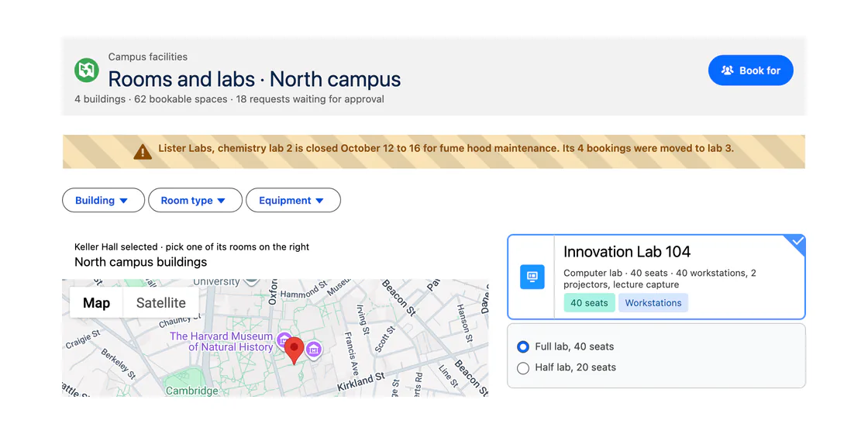Switch map to Map view

(x=96, y=303)
